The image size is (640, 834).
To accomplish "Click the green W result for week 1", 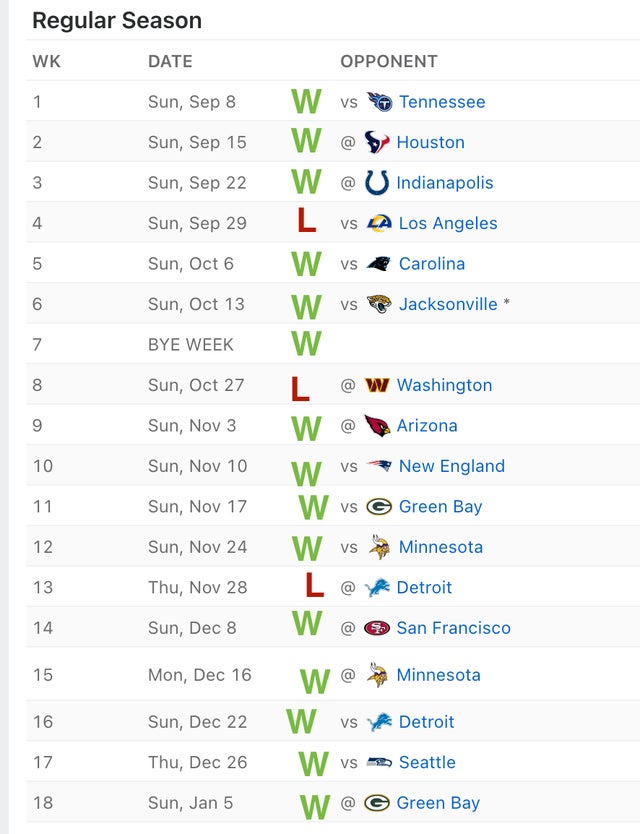I will [308, 101].
